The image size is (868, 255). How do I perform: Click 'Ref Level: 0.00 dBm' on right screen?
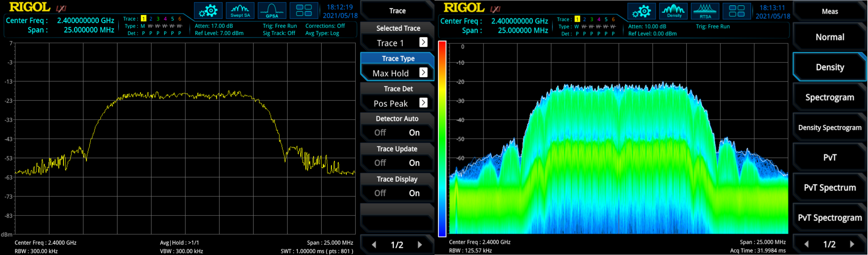[652, 34]
